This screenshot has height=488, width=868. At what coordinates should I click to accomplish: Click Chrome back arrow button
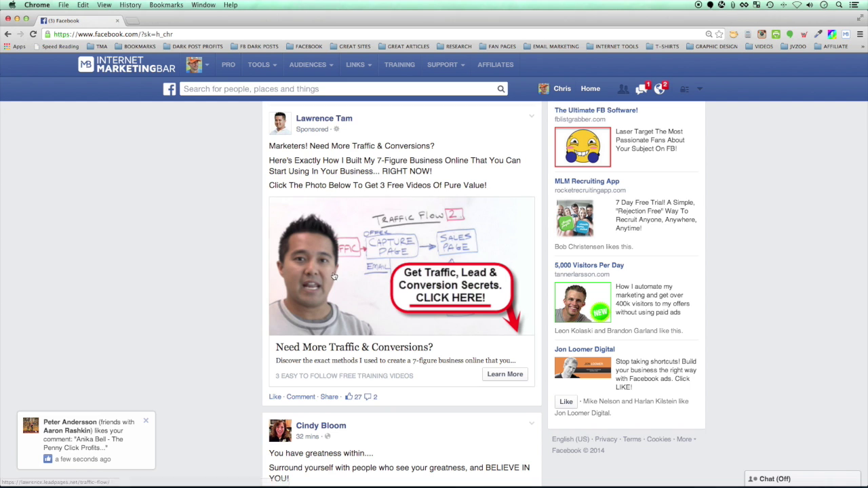8,34
